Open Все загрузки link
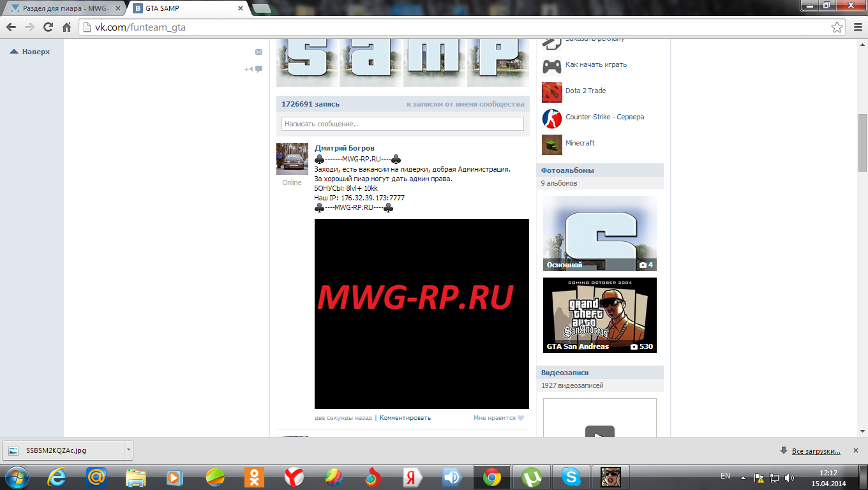 (x=816, y=451)
